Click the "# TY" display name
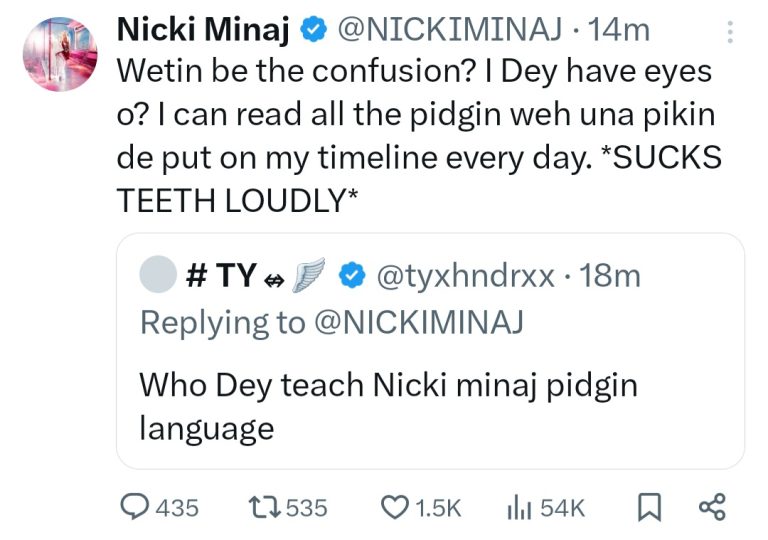 coord(221,276)
